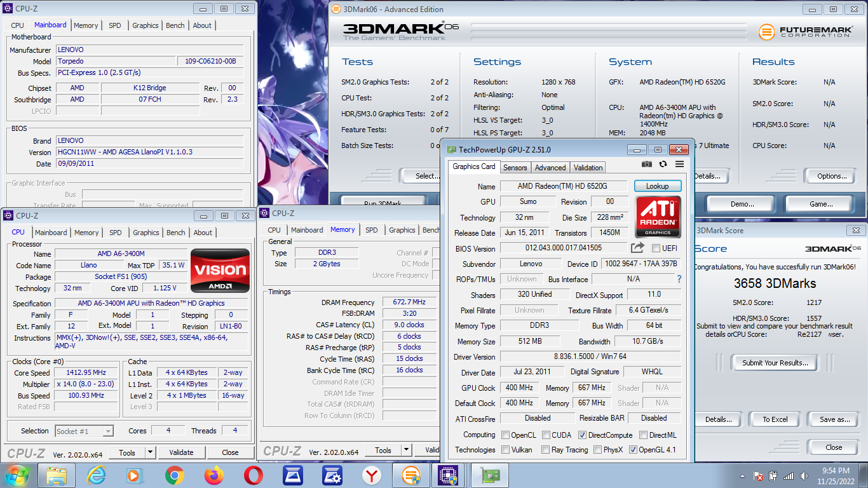
Task: Open Graphics tab in CPU-Z Memory Timings window
Action: tap(402, 230)
